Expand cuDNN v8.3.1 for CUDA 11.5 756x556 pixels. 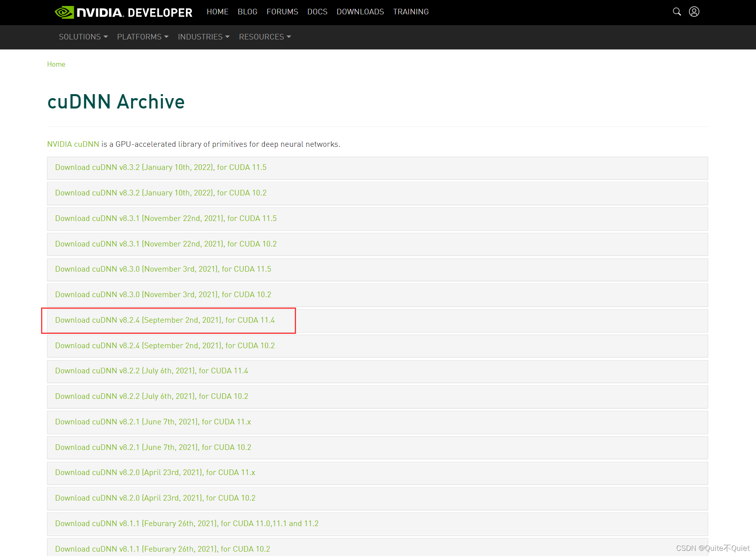(x=377, y=219)
